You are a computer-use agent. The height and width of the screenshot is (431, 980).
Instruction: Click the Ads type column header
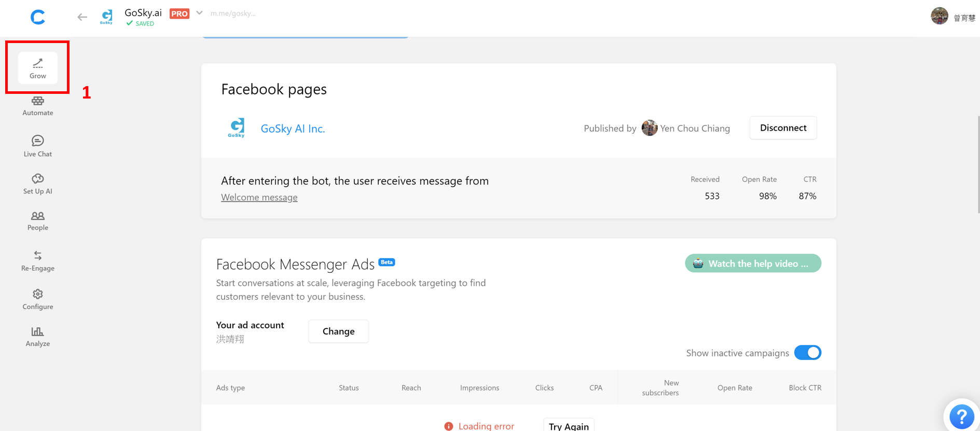click(x=230, y=387)
